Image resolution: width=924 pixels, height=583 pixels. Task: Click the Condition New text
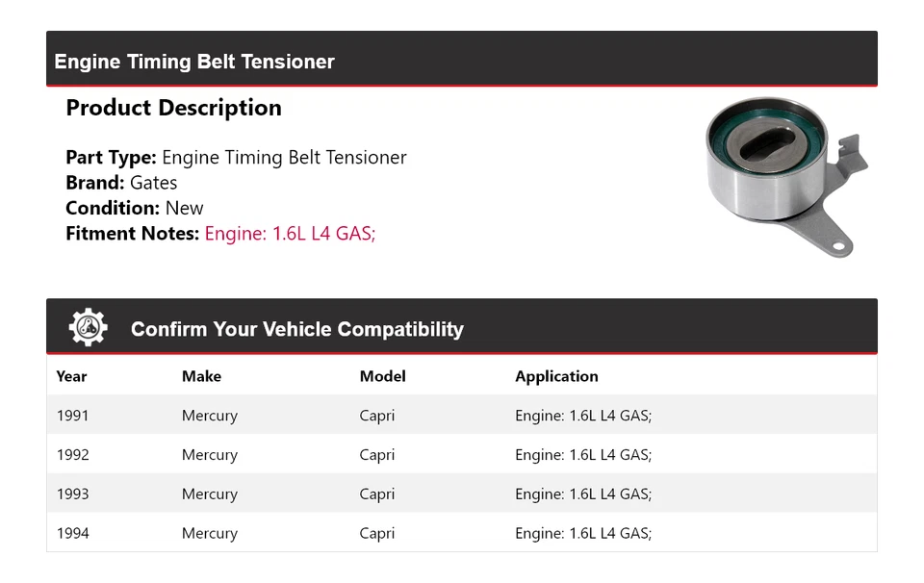pos(135,208)
